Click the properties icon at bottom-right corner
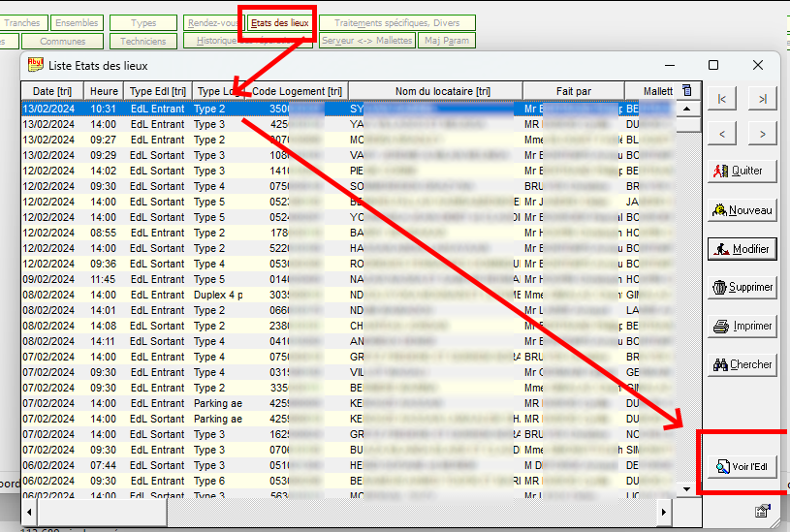Image resolution: width=790 pixels, height=532 pixels. (x=763, y=511)
